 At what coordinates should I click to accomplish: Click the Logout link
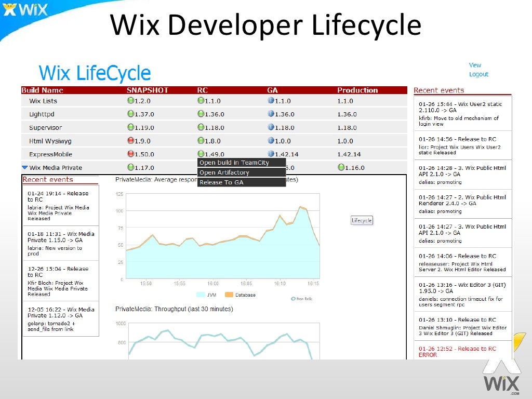click(478, 74)
